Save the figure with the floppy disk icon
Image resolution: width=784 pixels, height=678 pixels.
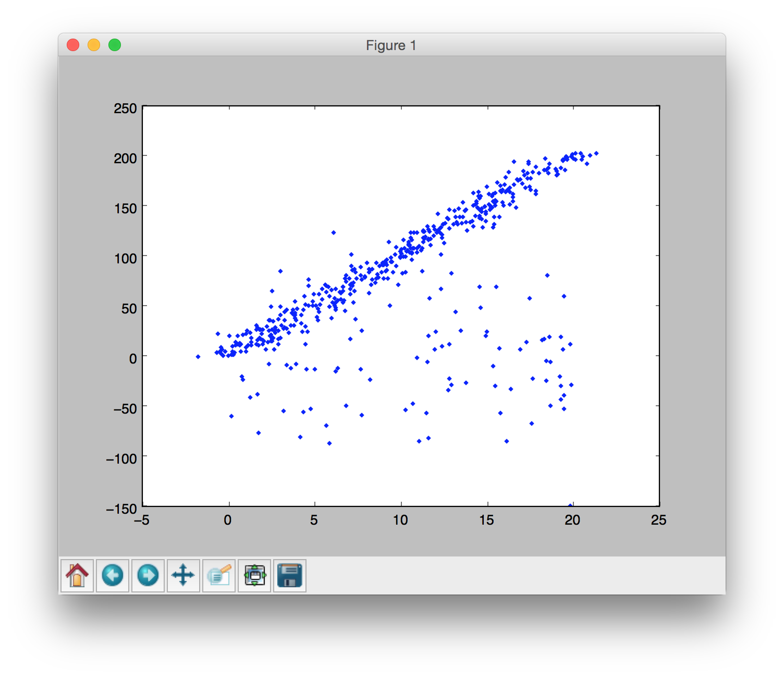tap(290, 576)
